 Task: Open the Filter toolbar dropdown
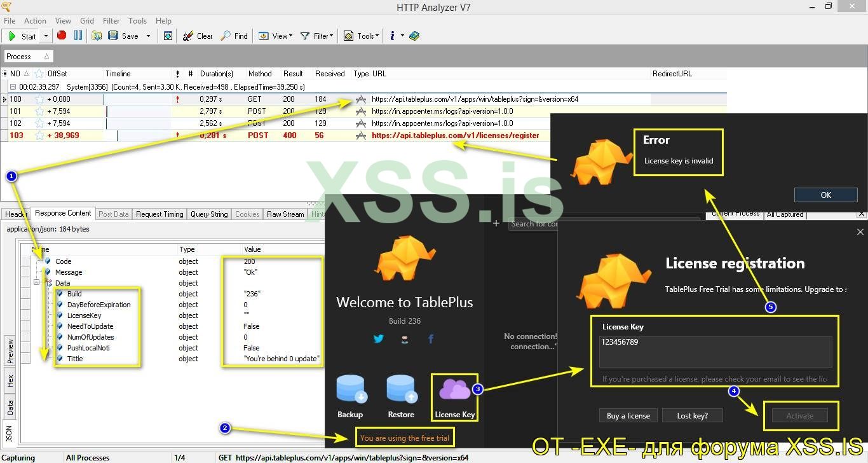(x=316, y=36)
